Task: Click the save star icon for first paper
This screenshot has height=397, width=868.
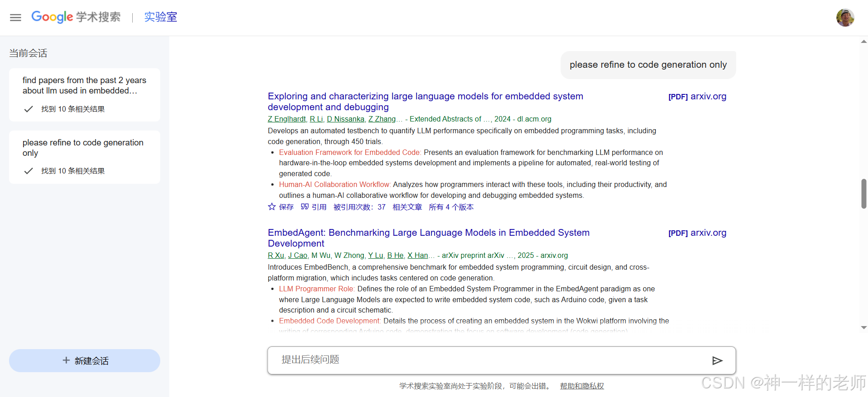Action: (272, 207)
